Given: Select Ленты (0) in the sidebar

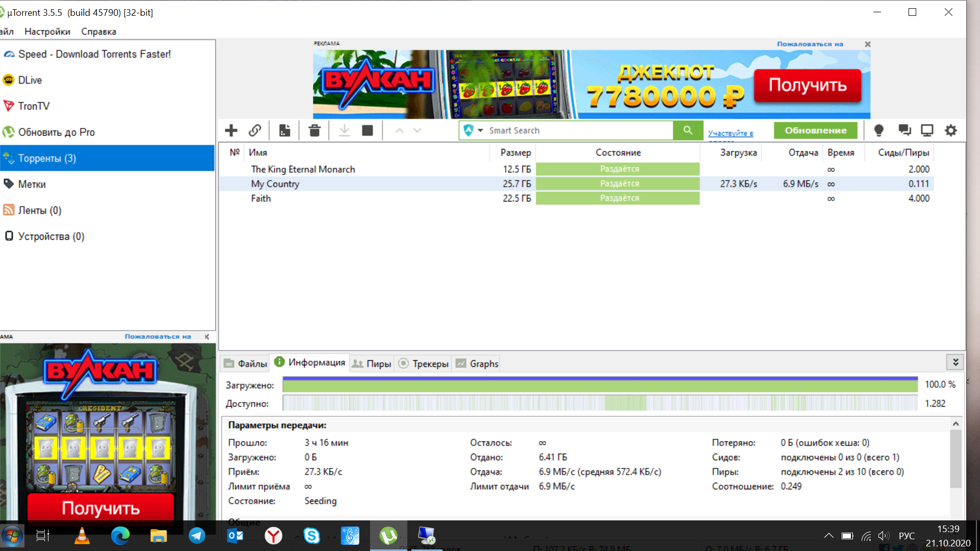Looking at the screenshot, I should coord(107,210).
